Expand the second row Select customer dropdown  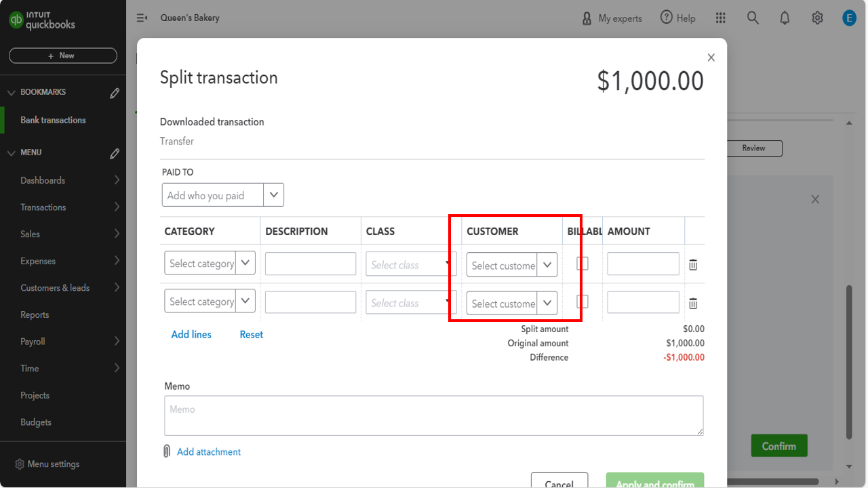547,303
